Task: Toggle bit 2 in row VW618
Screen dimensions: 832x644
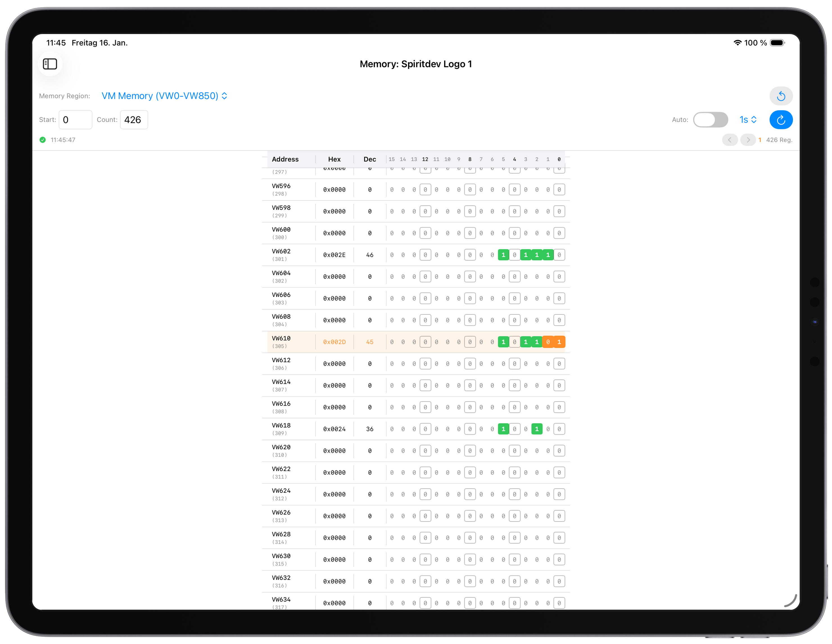Action: pos(537,429)
